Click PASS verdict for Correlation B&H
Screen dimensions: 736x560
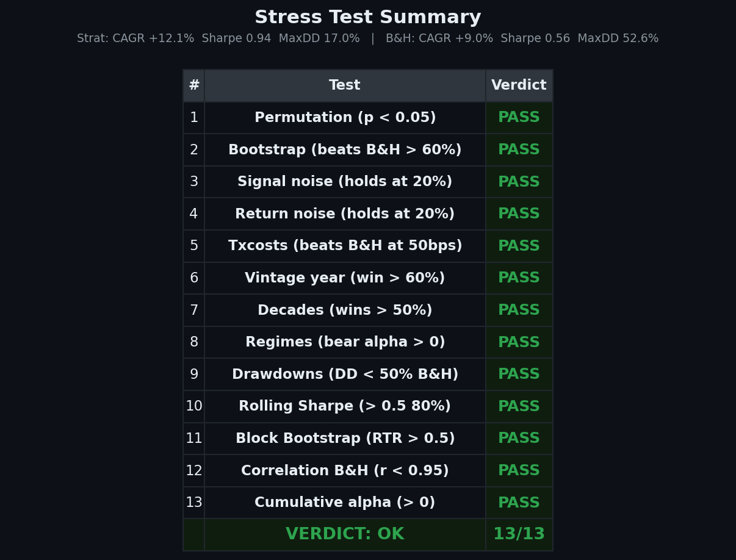[x=519, y=471]
